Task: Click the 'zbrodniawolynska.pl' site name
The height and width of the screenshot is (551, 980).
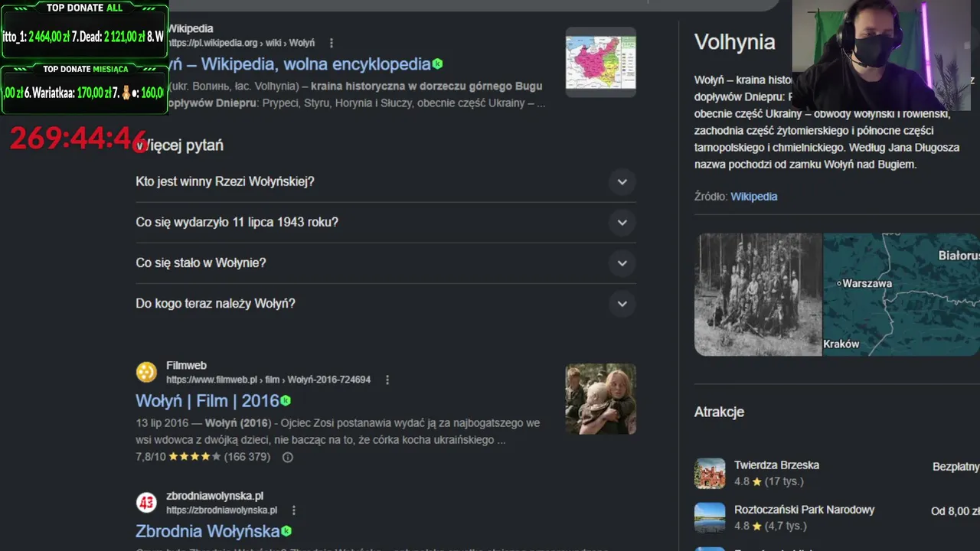Action: click(x=214, y=496)
